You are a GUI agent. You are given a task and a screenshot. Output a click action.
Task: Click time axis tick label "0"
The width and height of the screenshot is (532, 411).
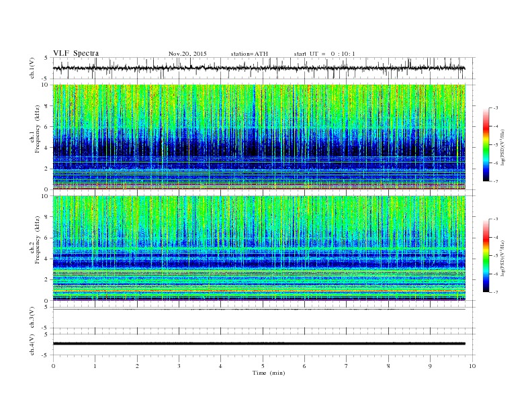pos(53,366)
